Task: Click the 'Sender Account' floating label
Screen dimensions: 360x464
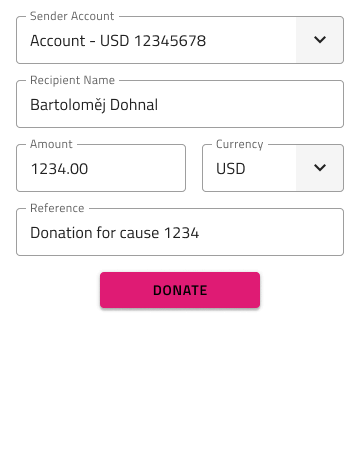Action: point(72,16)
